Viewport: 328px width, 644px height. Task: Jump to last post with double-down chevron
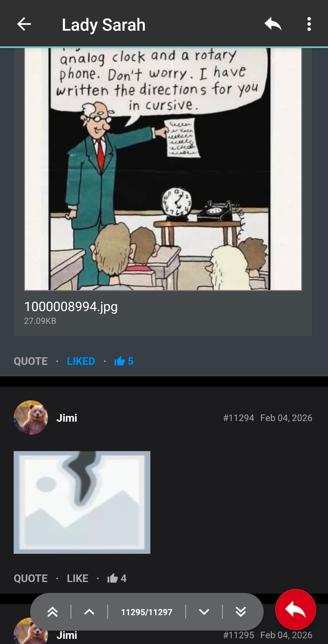(x=241, y=612)
